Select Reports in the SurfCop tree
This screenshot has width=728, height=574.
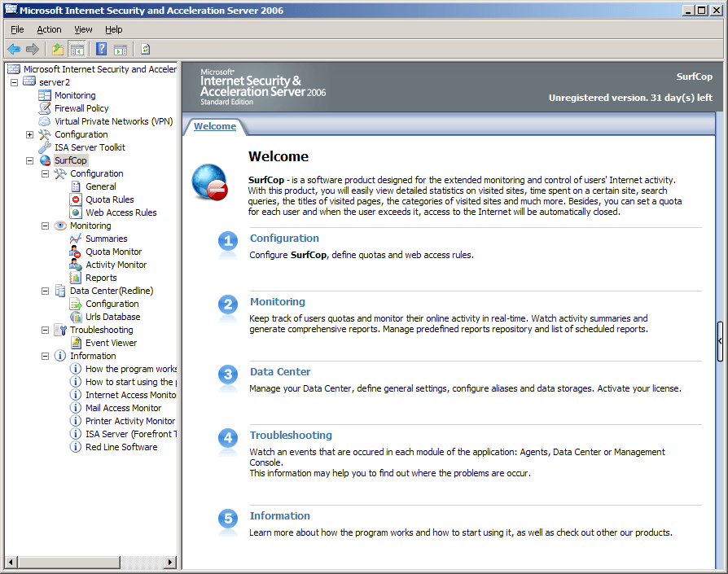(x=101, y=278)
